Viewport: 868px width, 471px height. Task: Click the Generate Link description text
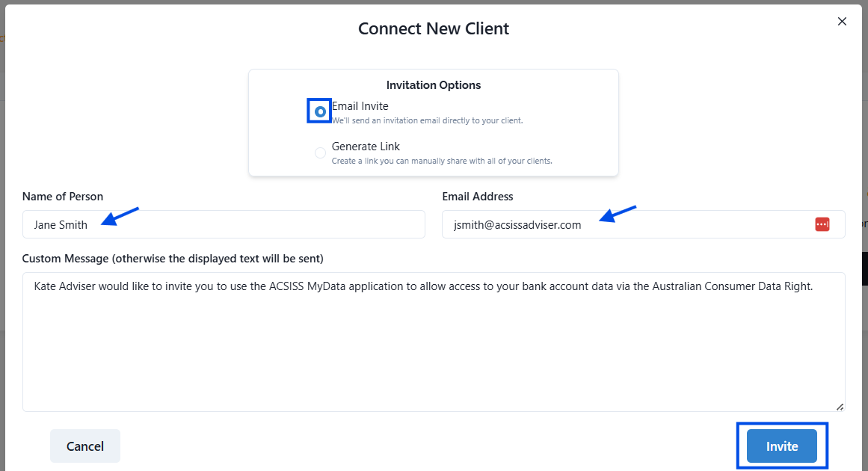(442, 161)
